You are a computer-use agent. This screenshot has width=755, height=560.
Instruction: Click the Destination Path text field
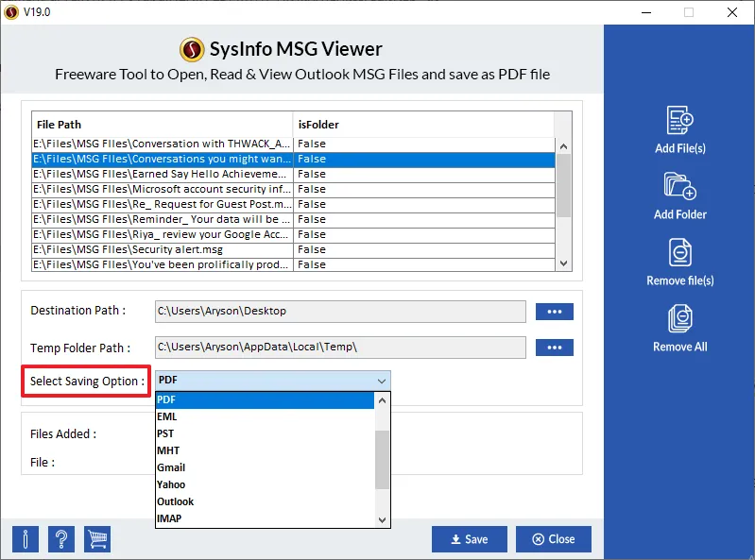coord(340,311)
